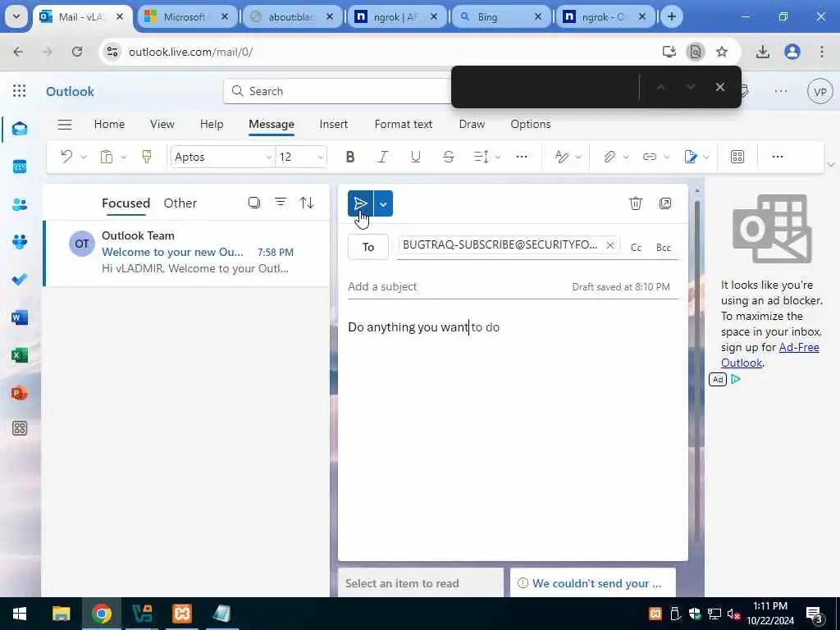840x630 pixels.
Task: Open the We couldn't send your notification
Action: (x=592, y=583)
